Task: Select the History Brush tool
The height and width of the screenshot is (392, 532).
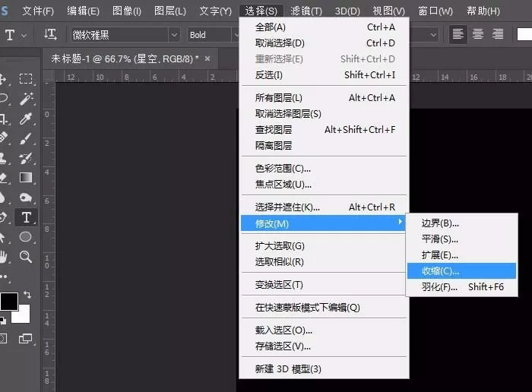Action: tap(26, 158)
